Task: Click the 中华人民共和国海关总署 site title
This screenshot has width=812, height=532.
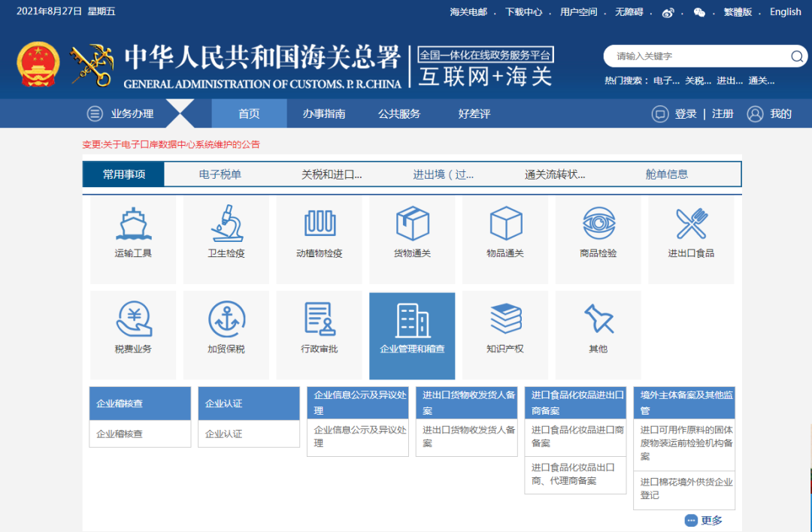Action: (262, 57)
